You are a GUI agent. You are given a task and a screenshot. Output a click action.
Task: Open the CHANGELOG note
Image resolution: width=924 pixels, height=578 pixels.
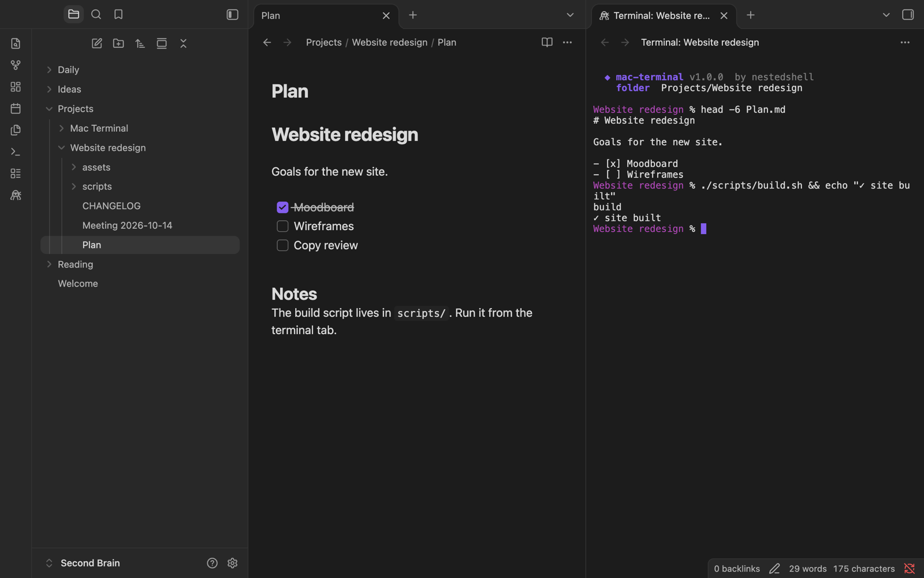(x=111, y=206)
